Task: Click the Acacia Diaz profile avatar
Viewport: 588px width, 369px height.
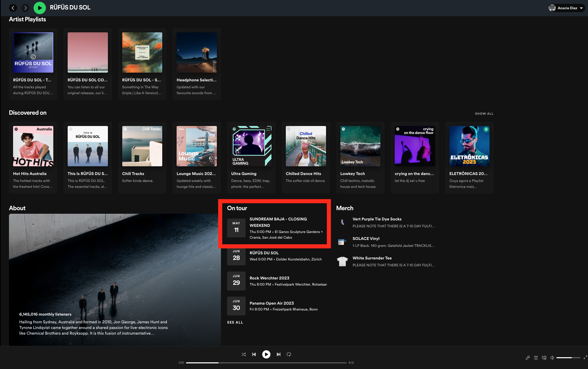Action: point(552,8)
